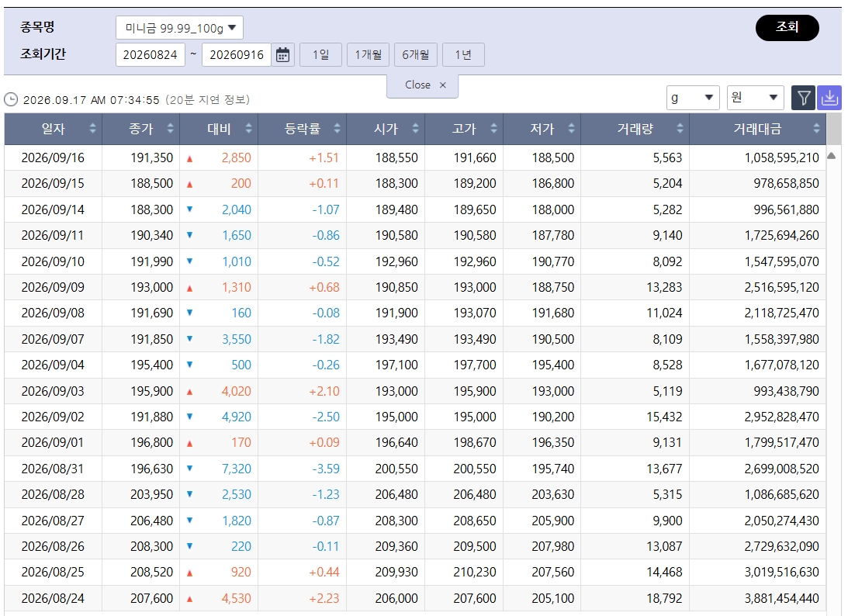Image resolution: width=848 pixels, height=616 pixels.
Task: Click the download data icon
Action: [x=829, y=98]
